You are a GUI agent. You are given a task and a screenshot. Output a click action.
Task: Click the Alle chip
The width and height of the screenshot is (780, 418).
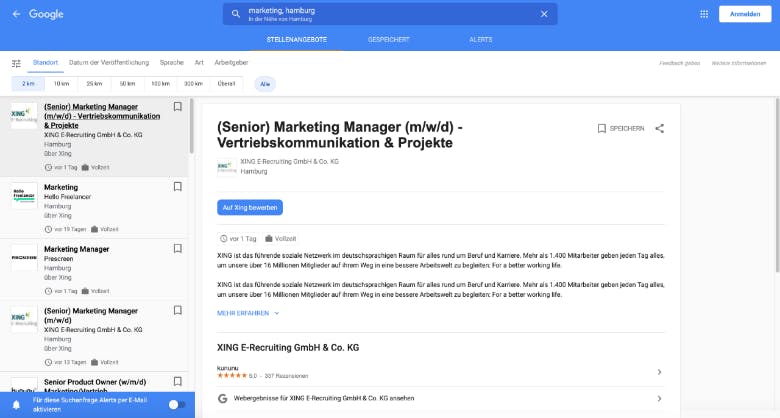point(265,84)
